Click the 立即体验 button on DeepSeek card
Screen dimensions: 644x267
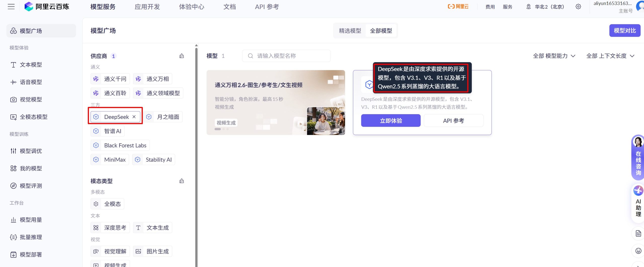390,120
